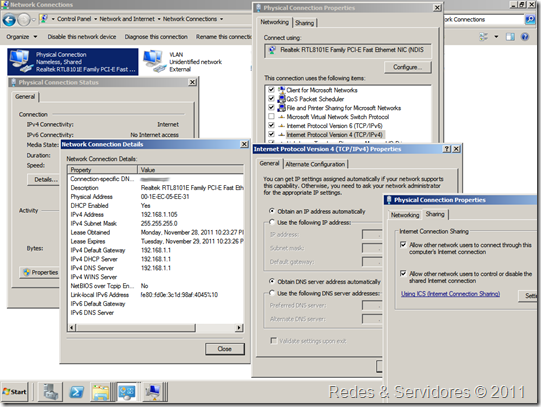
Task: Click Rename this connection toolbar item
Action: [224, 37]
